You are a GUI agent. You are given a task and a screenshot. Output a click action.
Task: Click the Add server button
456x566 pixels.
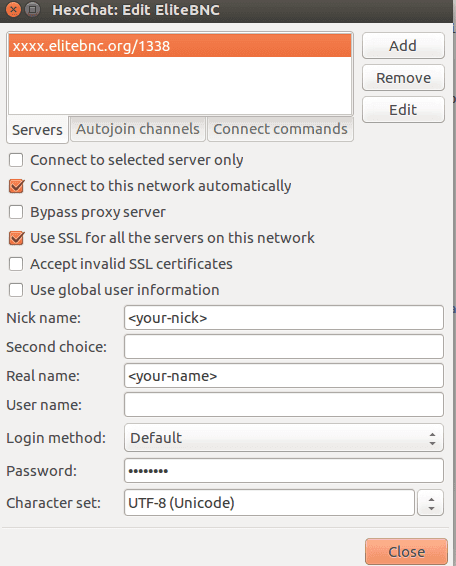403,46
